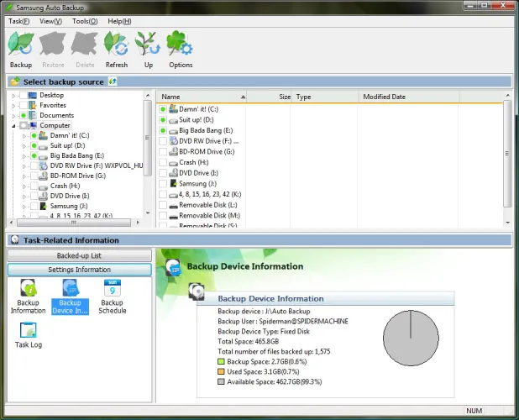
Task: Toggle the Documents checkbox in the tree
Action: [x=24, y=116]
